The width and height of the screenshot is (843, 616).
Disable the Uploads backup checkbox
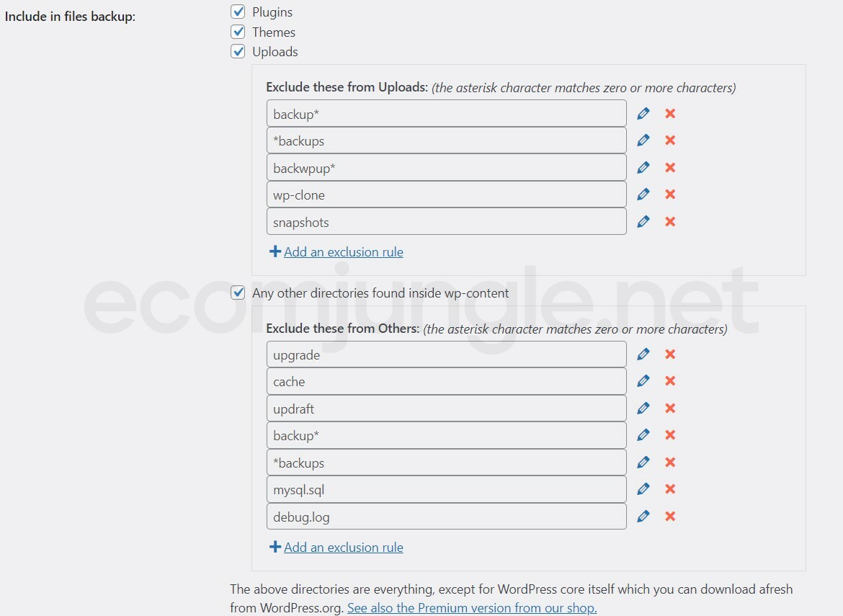[238, 52]
